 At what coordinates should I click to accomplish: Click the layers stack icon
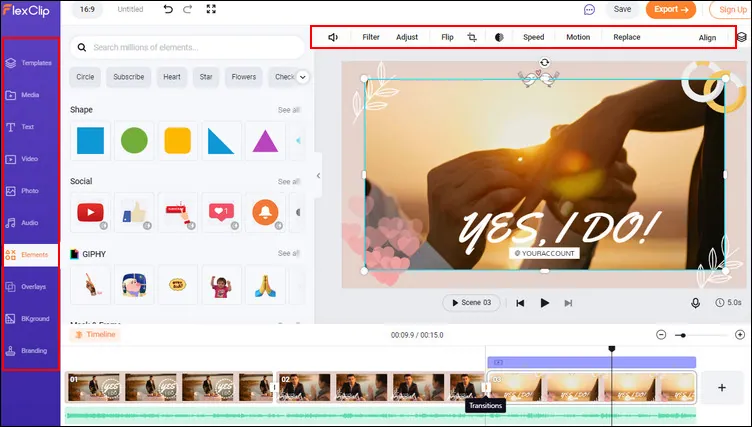(741, 37)
